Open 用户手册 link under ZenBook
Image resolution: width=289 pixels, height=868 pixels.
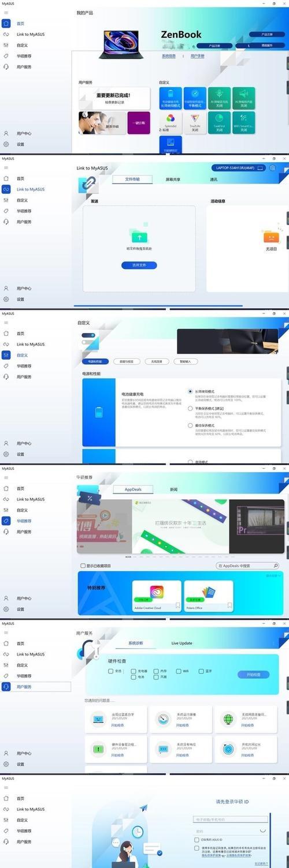(x=198, y=56)
